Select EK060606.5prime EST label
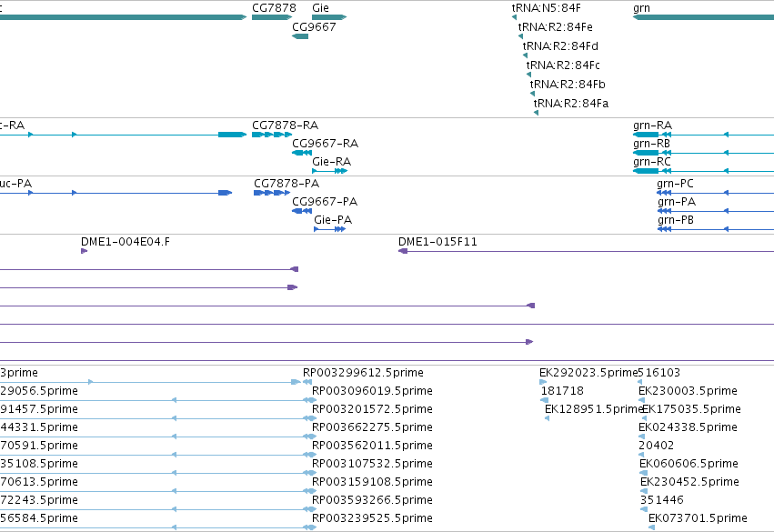This screenshot has height=532, width=774. (x=689, y=464)
